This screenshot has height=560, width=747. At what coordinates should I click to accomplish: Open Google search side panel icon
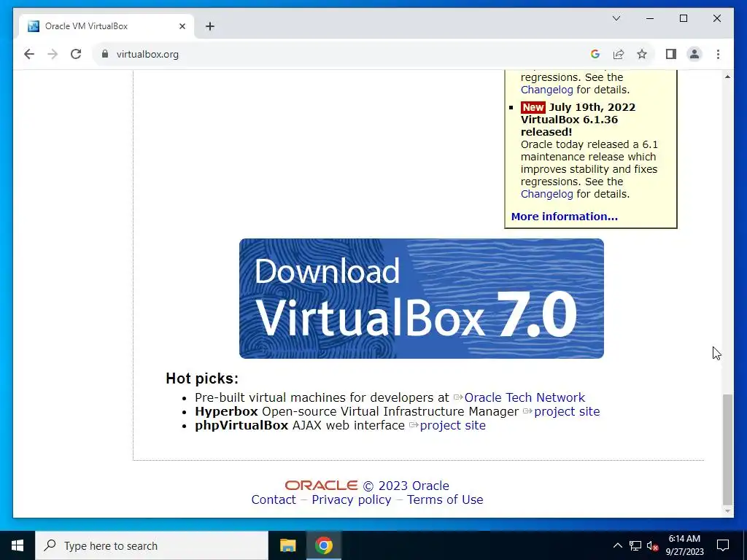point(595,54)
